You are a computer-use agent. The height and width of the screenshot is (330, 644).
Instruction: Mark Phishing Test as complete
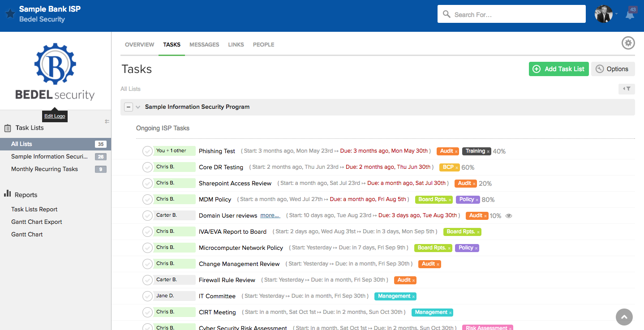[x=147, y=151]
